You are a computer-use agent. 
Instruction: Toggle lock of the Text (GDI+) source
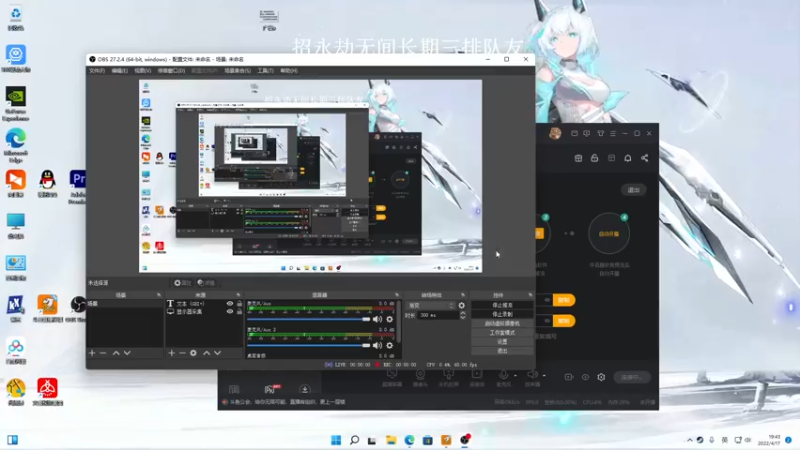[239, 304]
